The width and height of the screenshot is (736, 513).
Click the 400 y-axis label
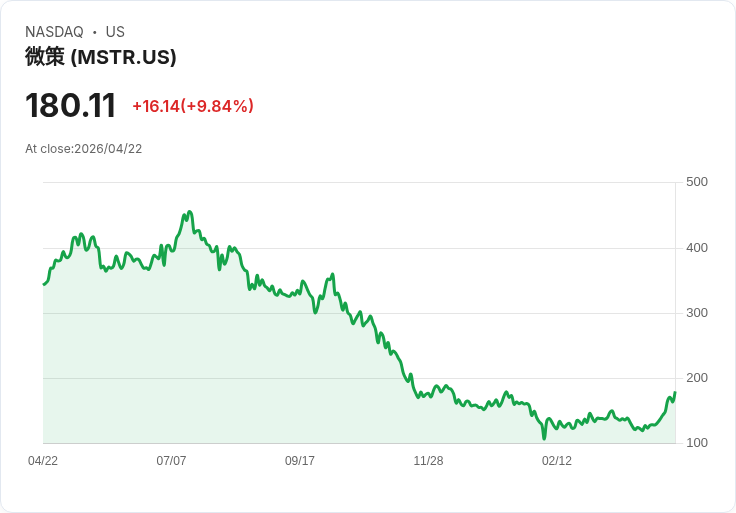point(697,248)
